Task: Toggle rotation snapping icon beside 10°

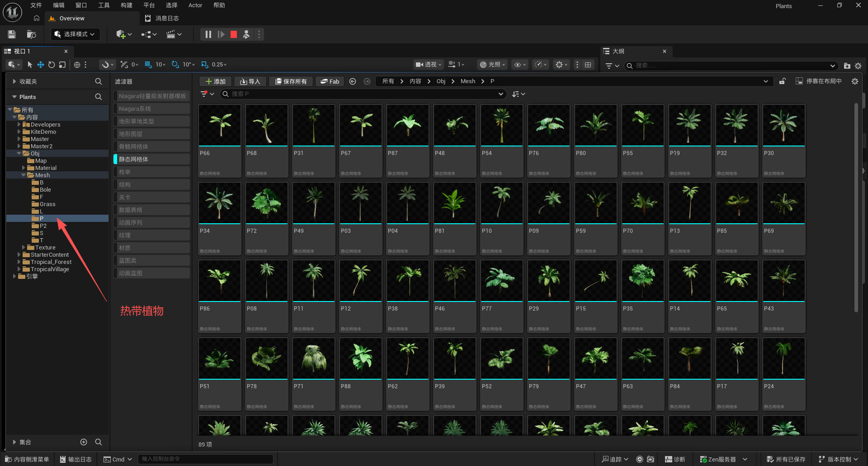Action: click(x=175, y=65)
